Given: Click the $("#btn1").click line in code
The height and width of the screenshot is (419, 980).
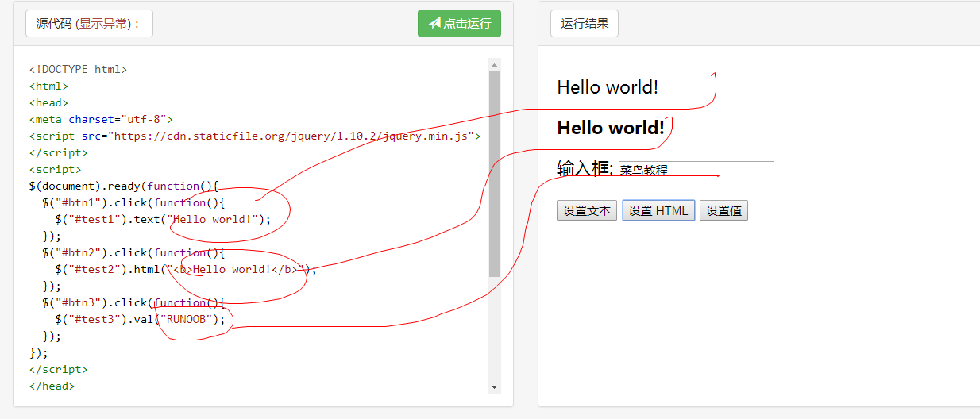Looking at the screenshot, I should tap(133, 202).
